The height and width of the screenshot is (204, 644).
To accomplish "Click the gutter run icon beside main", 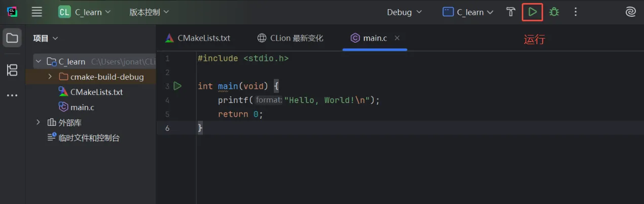I will tap(177, 86).
